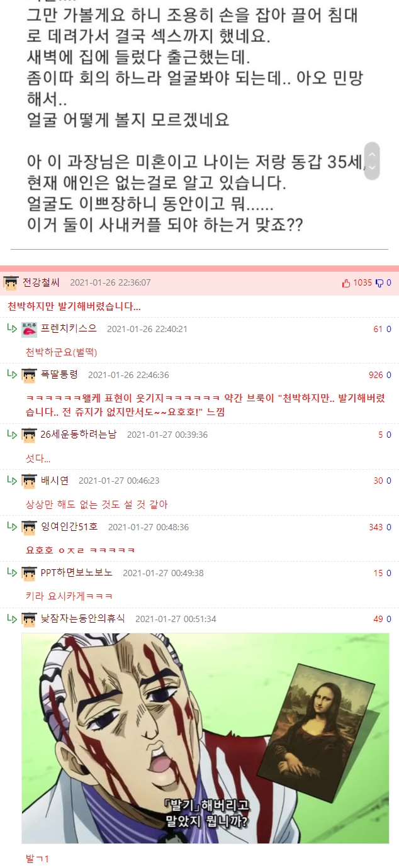This screenshot has width=399, height=868.
Task: Click the scroll down arrow on floating scroller
Action: point(372,168)
